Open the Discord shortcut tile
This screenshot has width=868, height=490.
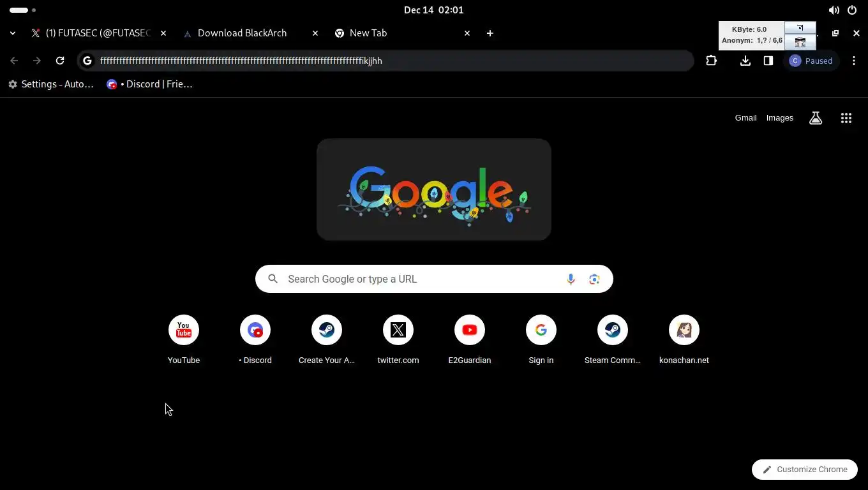pyautogui.click(x=255, y=340)
